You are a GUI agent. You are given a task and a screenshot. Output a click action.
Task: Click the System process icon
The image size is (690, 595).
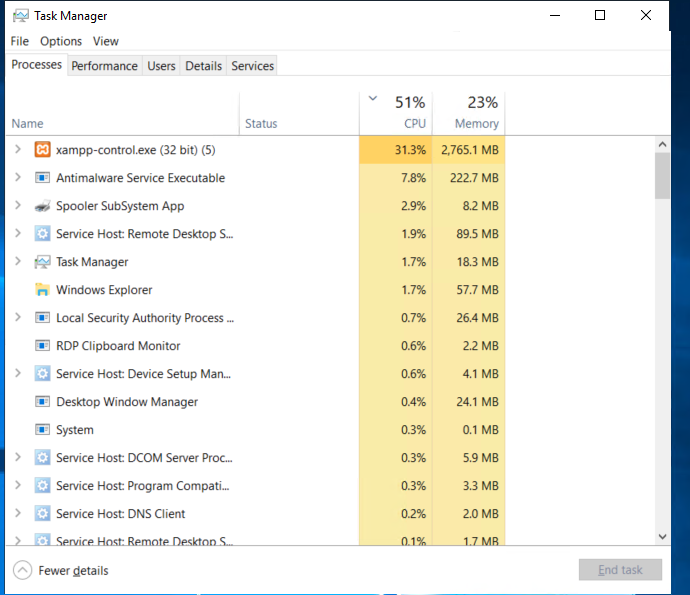coord(42,430)
